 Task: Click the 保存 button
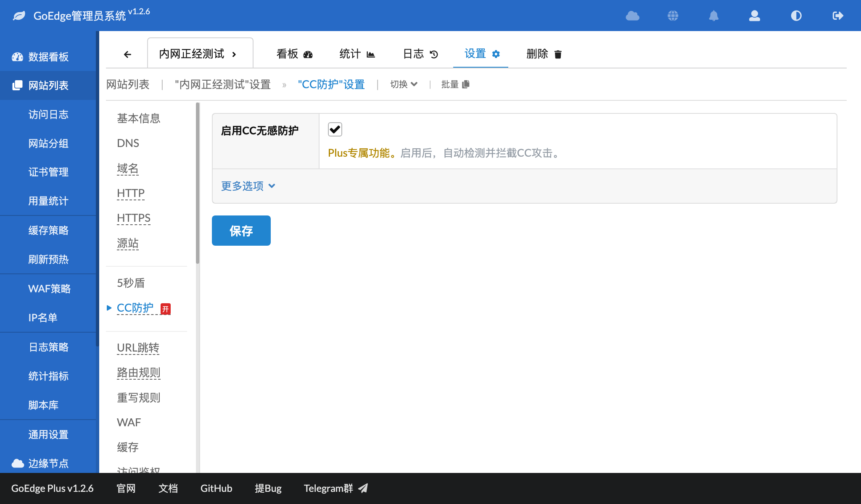pyautogui.click(x=241, y=231)
